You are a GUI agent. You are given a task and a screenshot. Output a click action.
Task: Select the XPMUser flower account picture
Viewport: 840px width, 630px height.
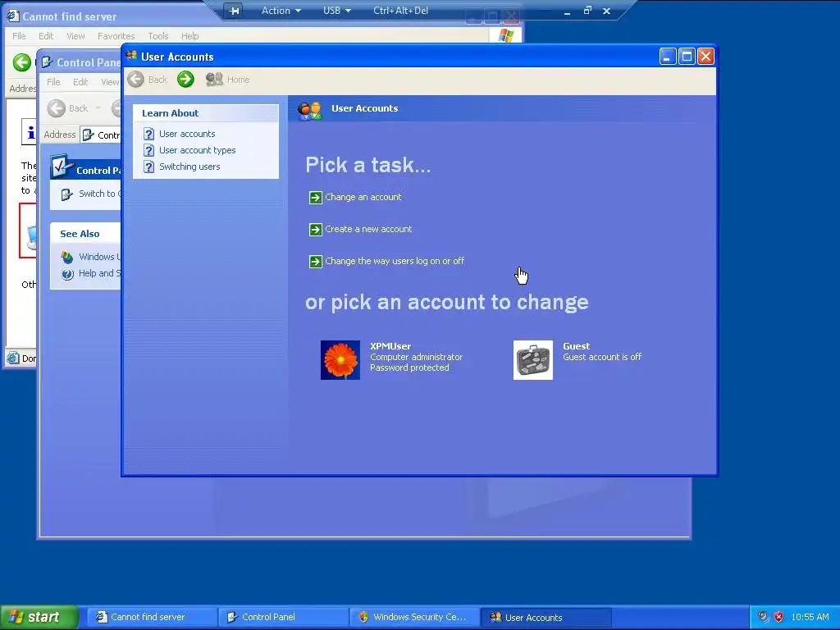pos(340,360)
